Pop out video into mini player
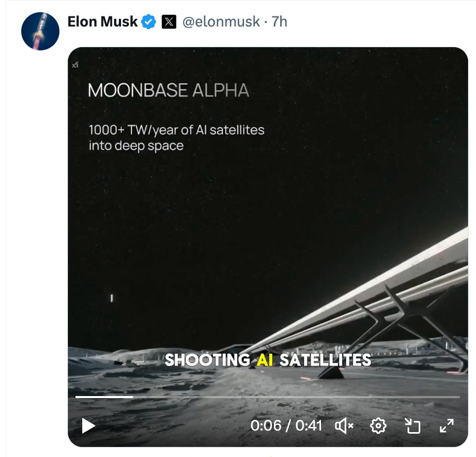This screenshot has height=457, width=476. 412,425
